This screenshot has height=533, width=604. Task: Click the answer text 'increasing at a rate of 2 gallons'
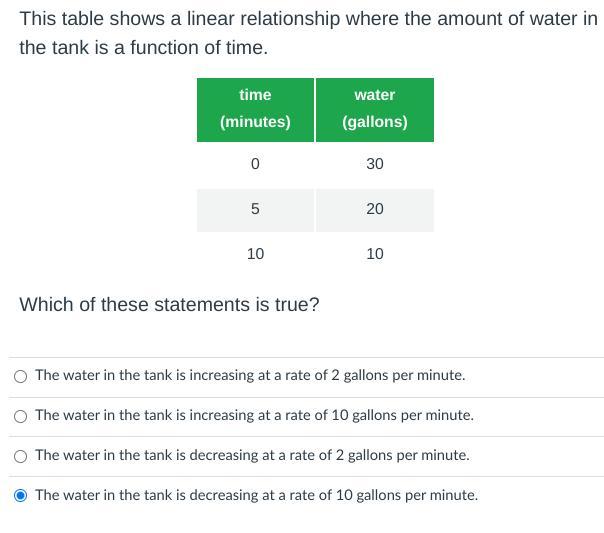(250, 376)
